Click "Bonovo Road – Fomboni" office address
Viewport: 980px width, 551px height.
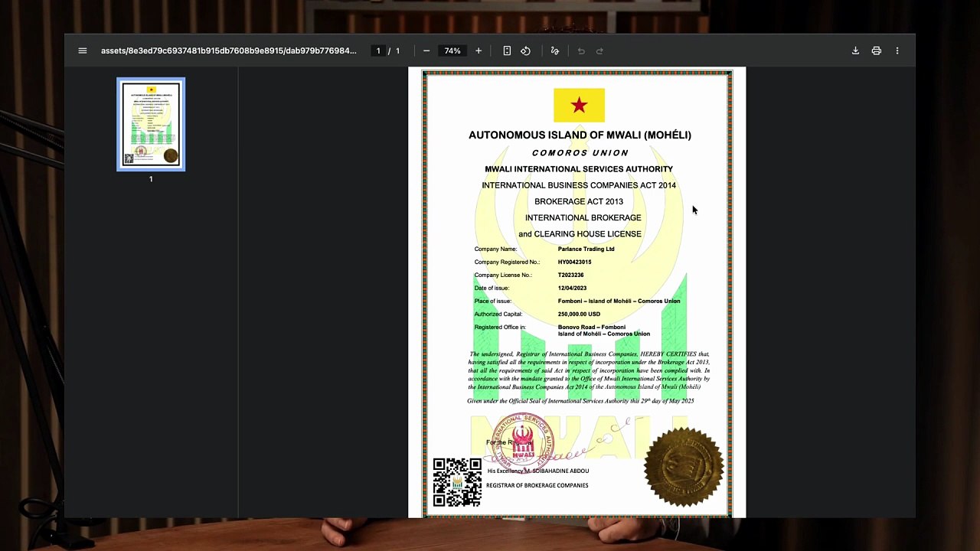point(591,327)
